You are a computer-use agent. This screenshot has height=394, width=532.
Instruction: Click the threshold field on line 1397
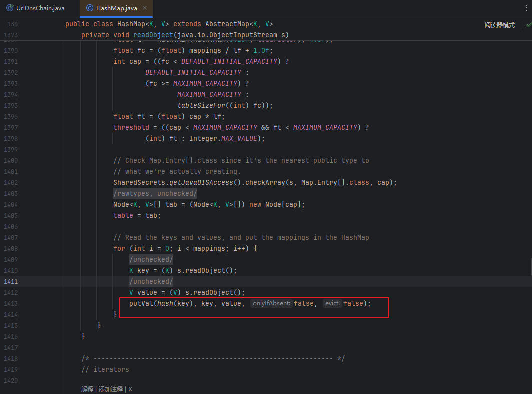tap(131, 128)
